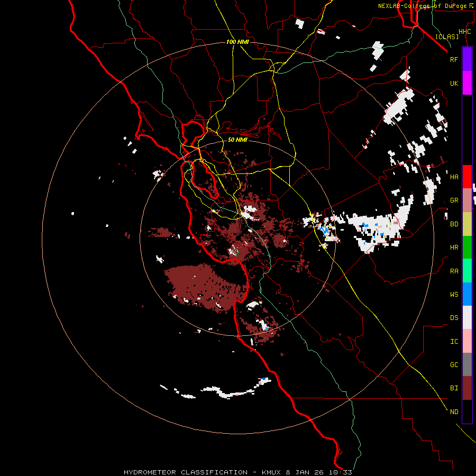This screenshot has width=476, height=476.
Task: Click the brown BI legend swatch
Action: coord(467,388)
